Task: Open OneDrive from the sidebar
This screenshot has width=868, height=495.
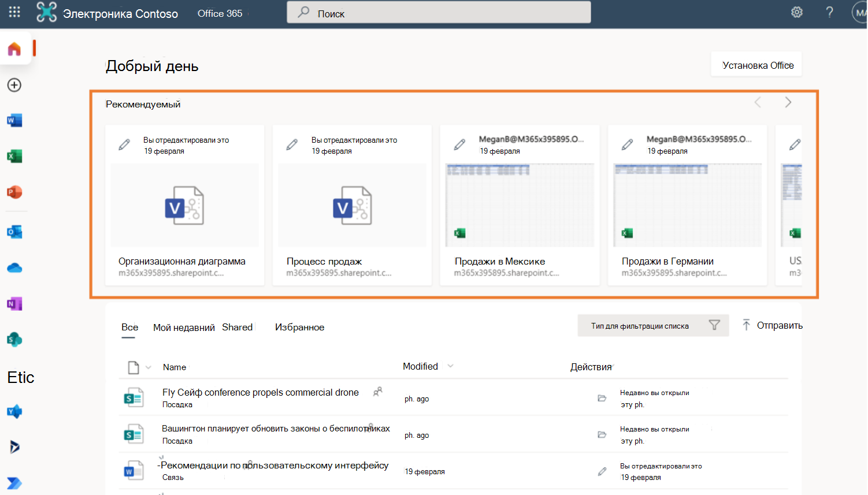Action: tap(14, 268)
